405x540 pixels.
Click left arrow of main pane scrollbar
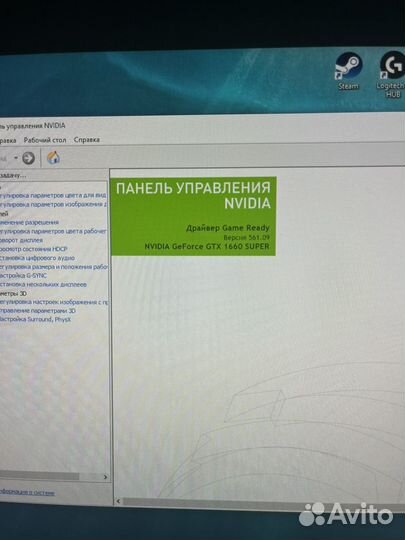tap(118, 501)
